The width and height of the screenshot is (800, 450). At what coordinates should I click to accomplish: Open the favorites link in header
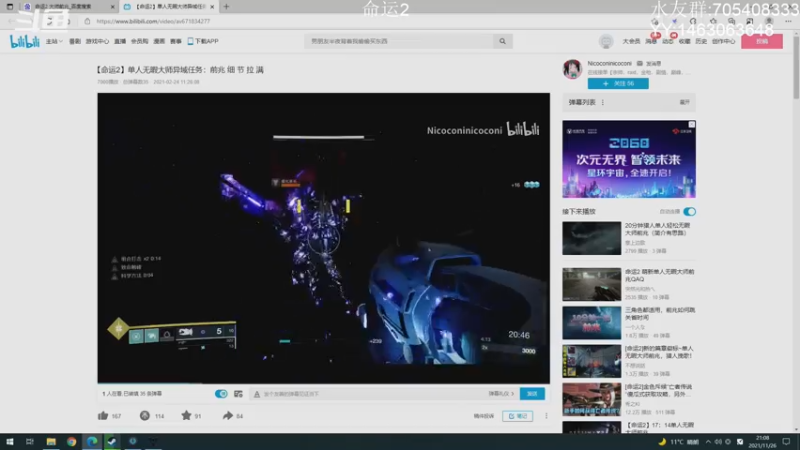click(x=685, y=41)
